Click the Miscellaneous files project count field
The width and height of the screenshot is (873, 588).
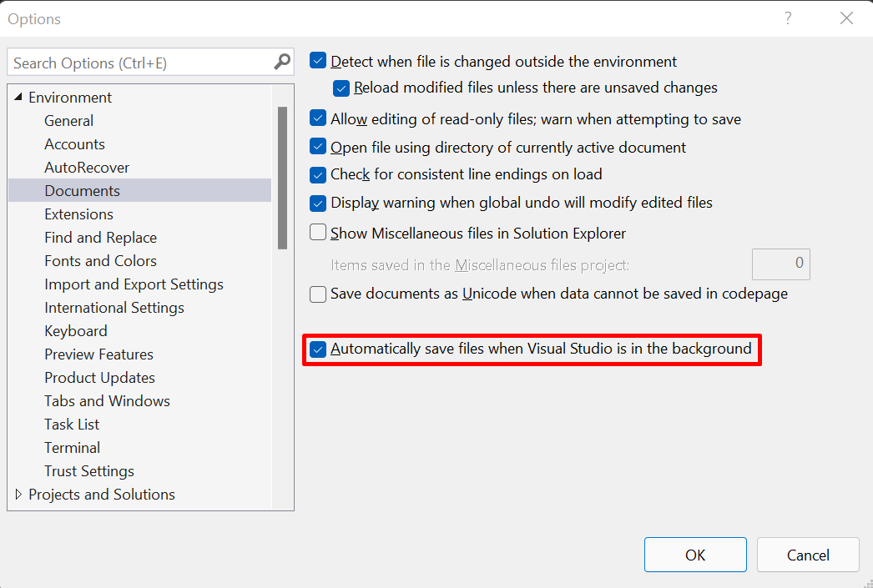780,263
